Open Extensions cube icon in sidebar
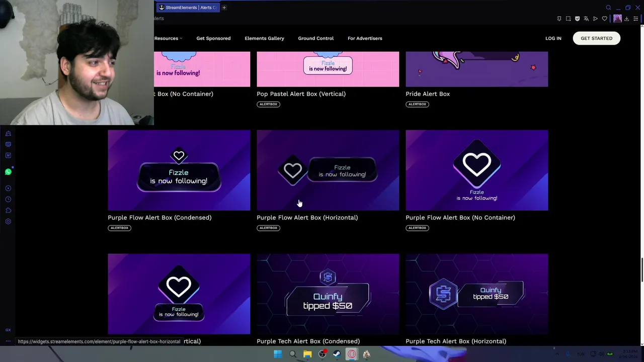644x362 pixels. tap(8, 210)
